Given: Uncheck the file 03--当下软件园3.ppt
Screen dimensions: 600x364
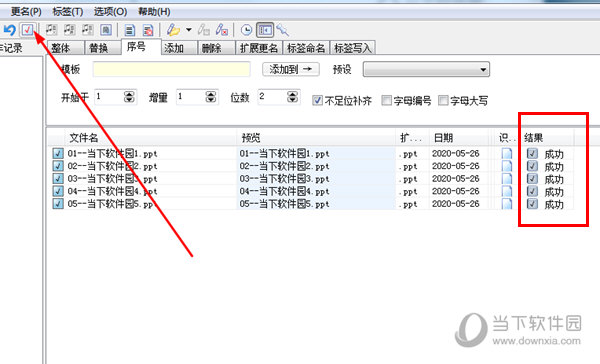Looking at the screenshot, I should pos(58,178).
